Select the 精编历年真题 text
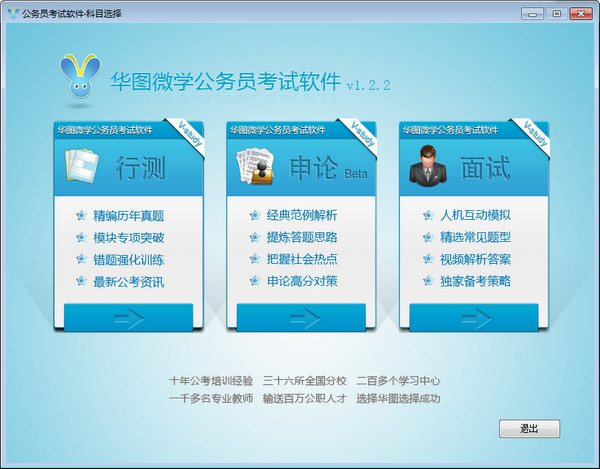Image resolution: width=600 pixels, height=469 pixels. click(129, 216)
